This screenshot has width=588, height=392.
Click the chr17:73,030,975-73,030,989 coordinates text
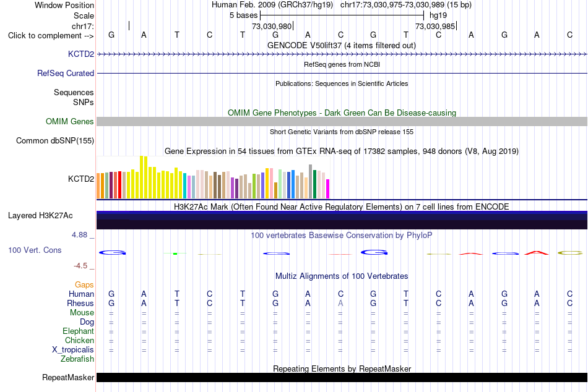point(406,5)
